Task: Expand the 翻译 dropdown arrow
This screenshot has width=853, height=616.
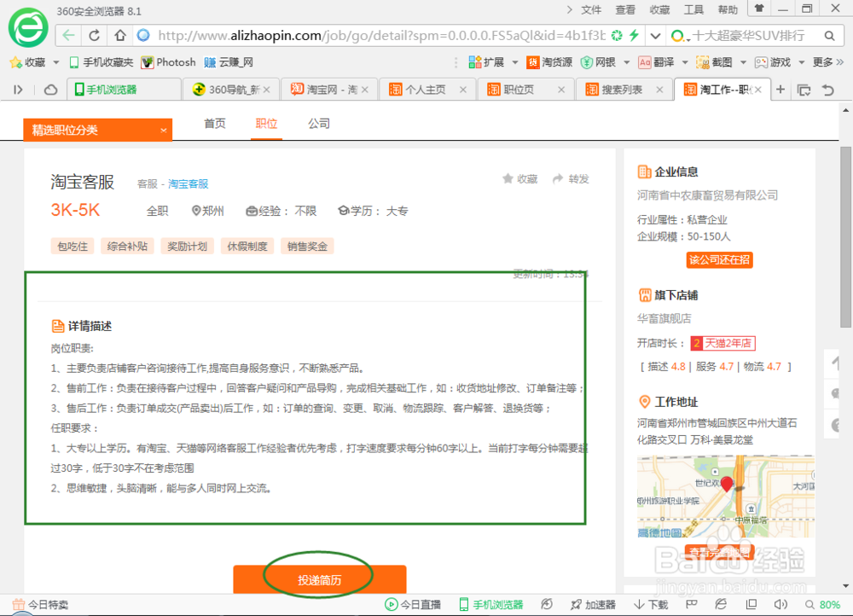Action: 685,62
